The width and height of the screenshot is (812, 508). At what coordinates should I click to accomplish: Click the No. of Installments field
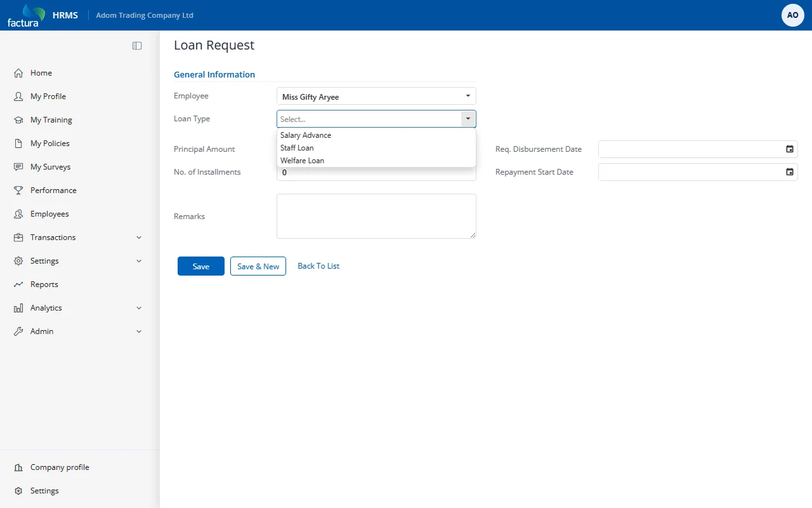376,173
